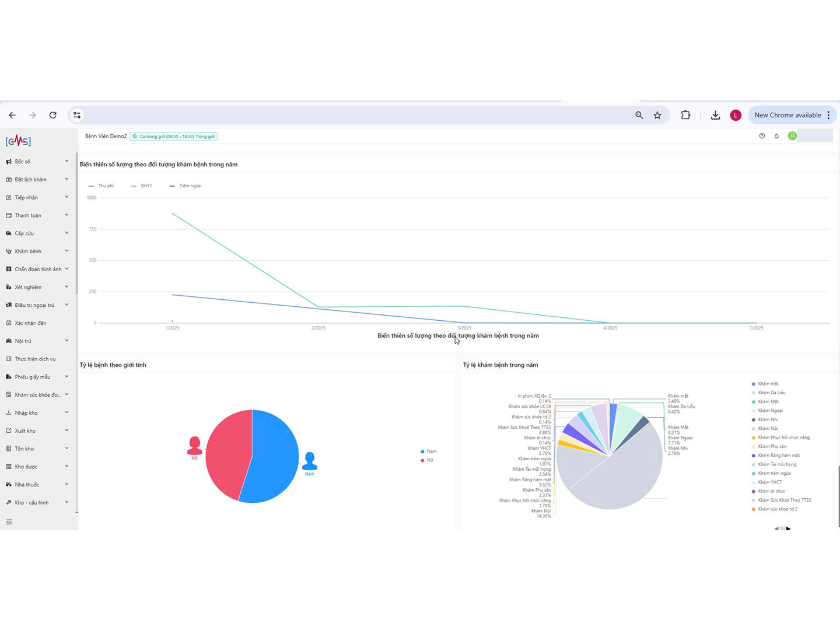840x630 pixels.
Task: Collapse sidebar using bottom menu icon
Action: (x=9, y=522)
